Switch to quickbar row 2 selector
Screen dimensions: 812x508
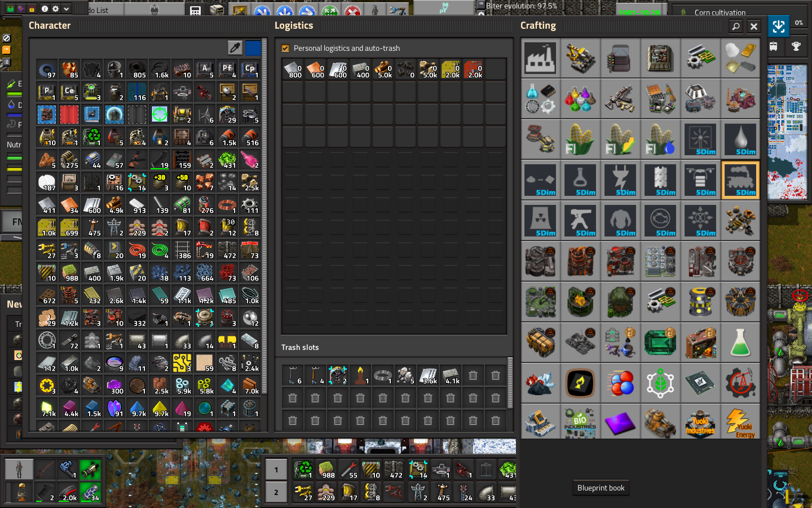(x=276, y=492)
